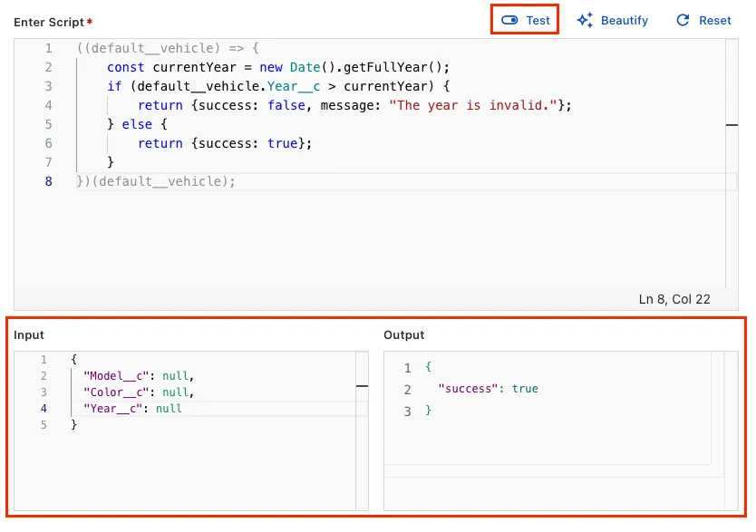Click the Reset button label
756x532 pixels.
[x=715, y=20]
